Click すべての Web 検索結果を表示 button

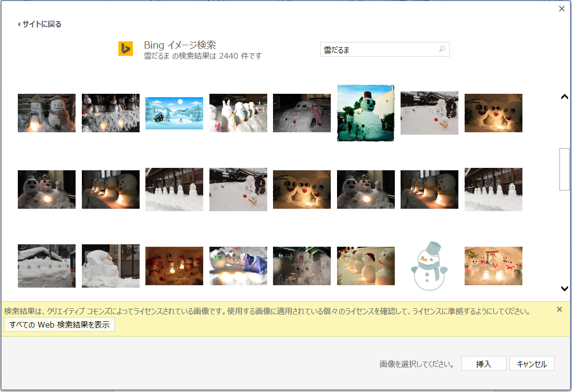pyautogui.click(x=59, y=325)
